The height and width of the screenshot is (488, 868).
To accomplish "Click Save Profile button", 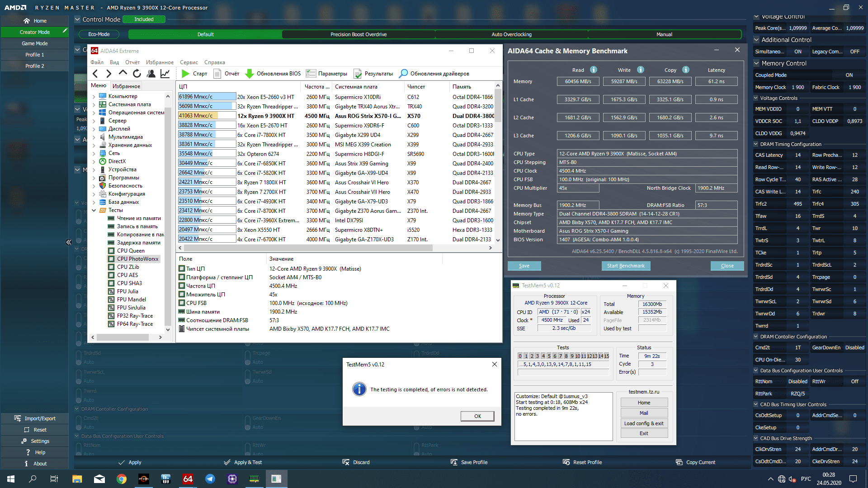I will point(469,462).
